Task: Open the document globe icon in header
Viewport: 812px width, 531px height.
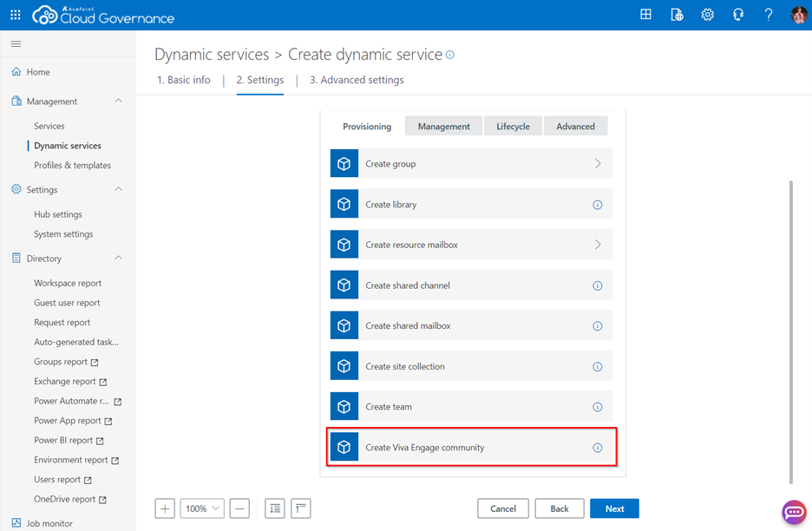Action: tap(677, 15)
